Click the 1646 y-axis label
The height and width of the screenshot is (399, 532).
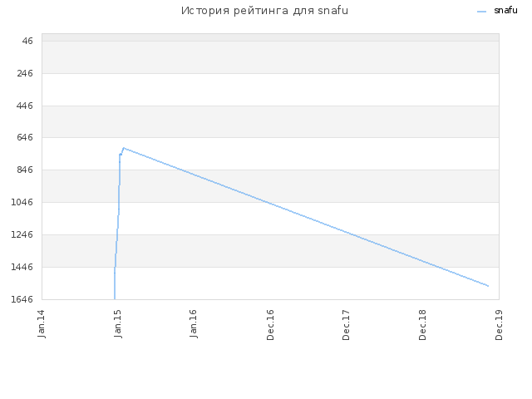pyautogui.click(x=22, y=299)
